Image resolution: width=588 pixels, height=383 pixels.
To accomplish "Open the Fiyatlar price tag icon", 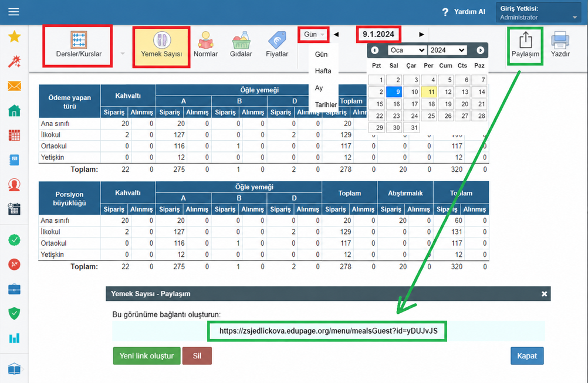I will [x=277, y=40].
